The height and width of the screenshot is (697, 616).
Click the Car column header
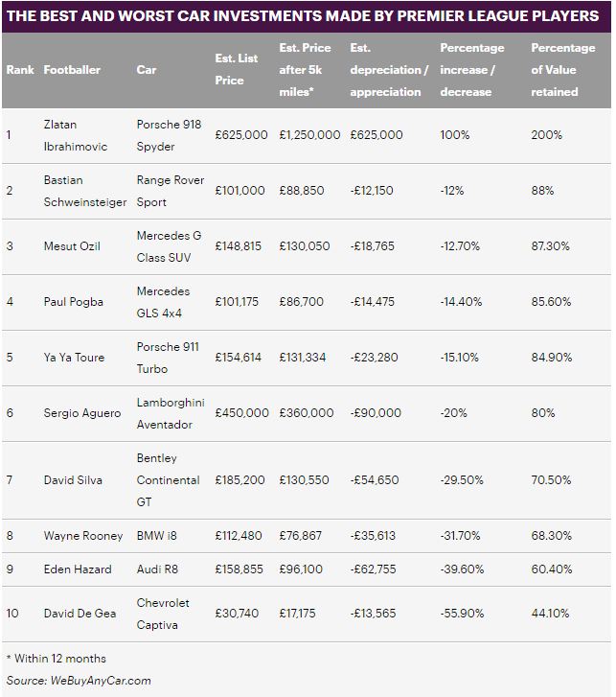(x=147, y=70)
